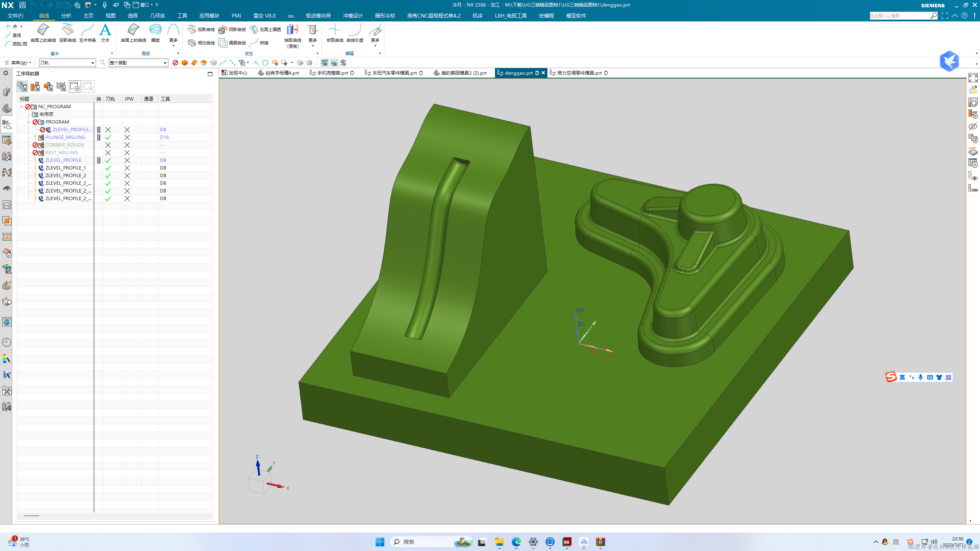Open the 文件(F) menu

click(x=16, y=16)
